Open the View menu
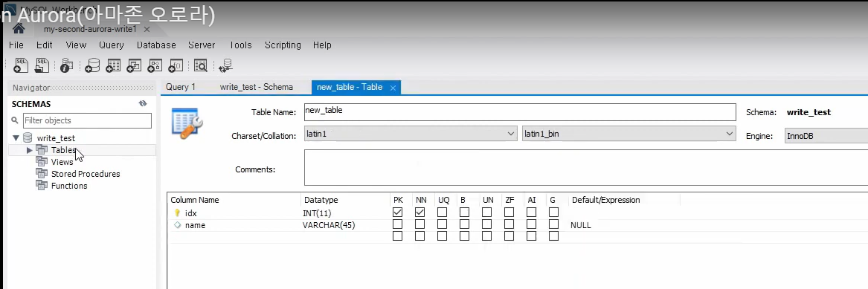 coord(76,45)
